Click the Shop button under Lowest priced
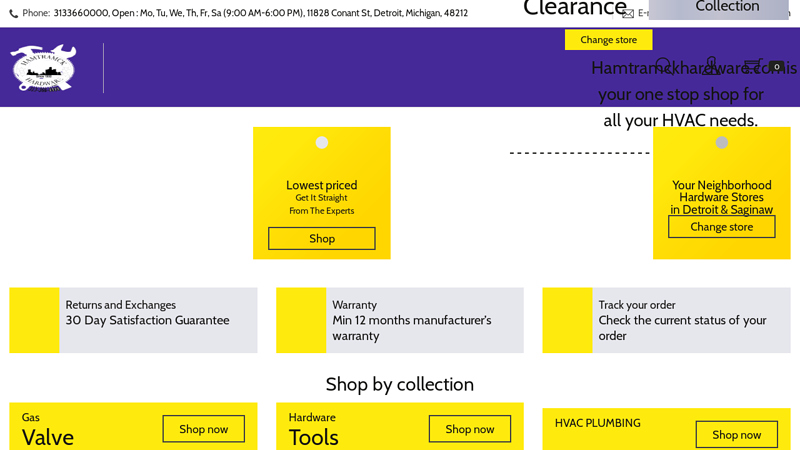The image size is (800, 450). click(322, 239)
